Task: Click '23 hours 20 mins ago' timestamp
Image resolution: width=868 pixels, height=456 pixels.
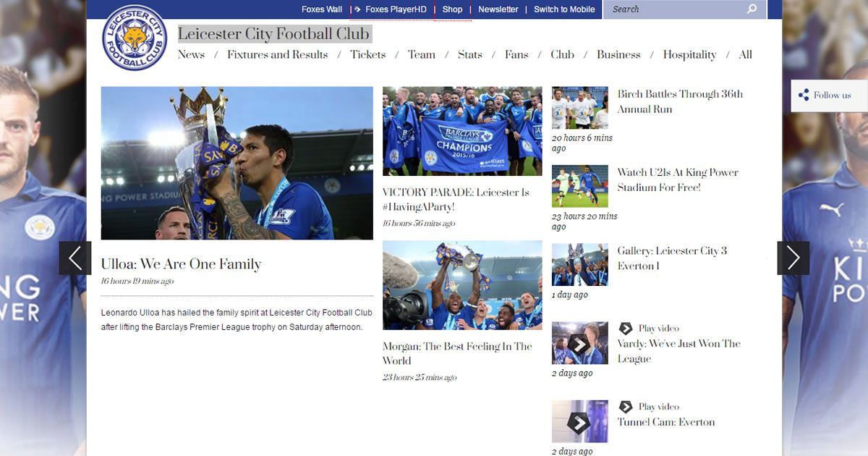Action: point(584,221)
